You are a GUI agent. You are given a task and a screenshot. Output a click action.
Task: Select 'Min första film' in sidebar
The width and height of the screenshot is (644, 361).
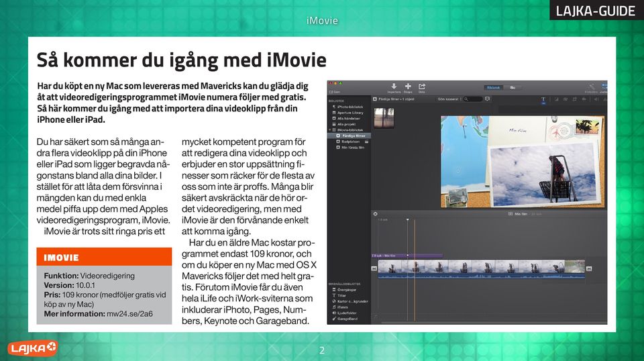click(350, 148)
